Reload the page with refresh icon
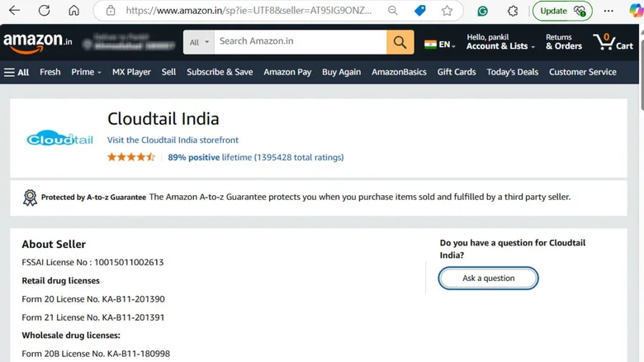This screenshot has width=644, height=362. (x=44, y=11)
